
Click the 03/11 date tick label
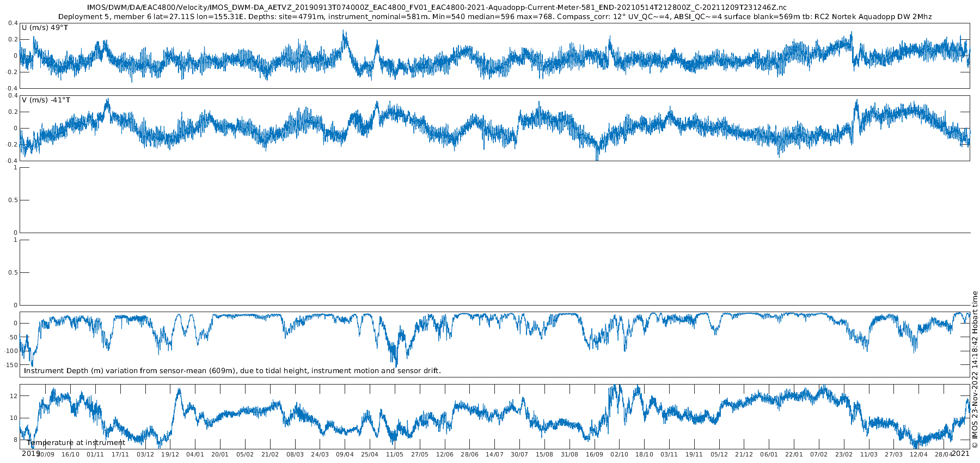[x=669, y=454]
